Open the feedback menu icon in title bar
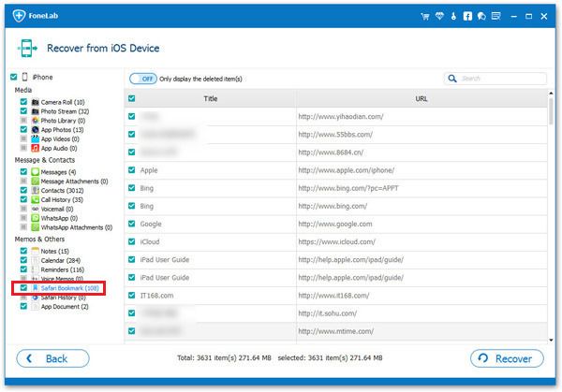Viewport: 562px width, 392px height. (x=496, y=16)
